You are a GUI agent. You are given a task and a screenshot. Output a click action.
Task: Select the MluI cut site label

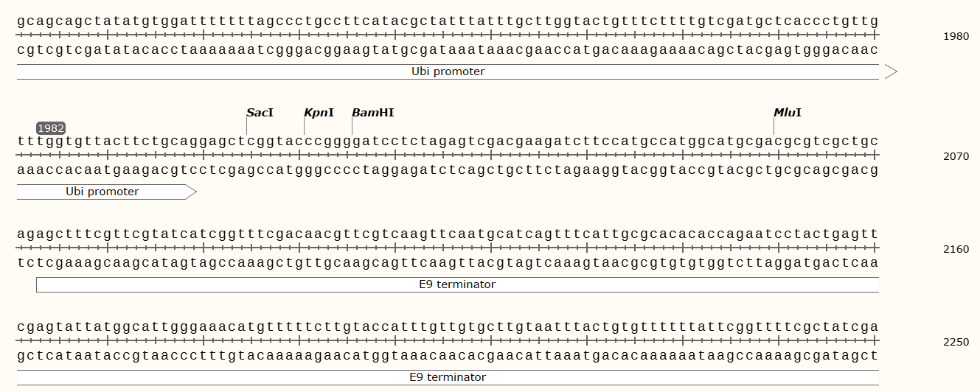787,113
